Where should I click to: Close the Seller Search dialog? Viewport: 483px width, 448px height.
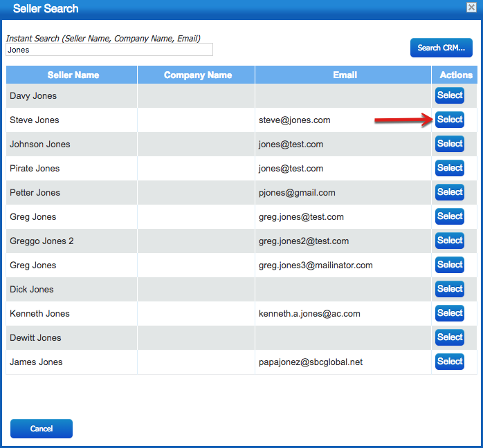[471, 7]
